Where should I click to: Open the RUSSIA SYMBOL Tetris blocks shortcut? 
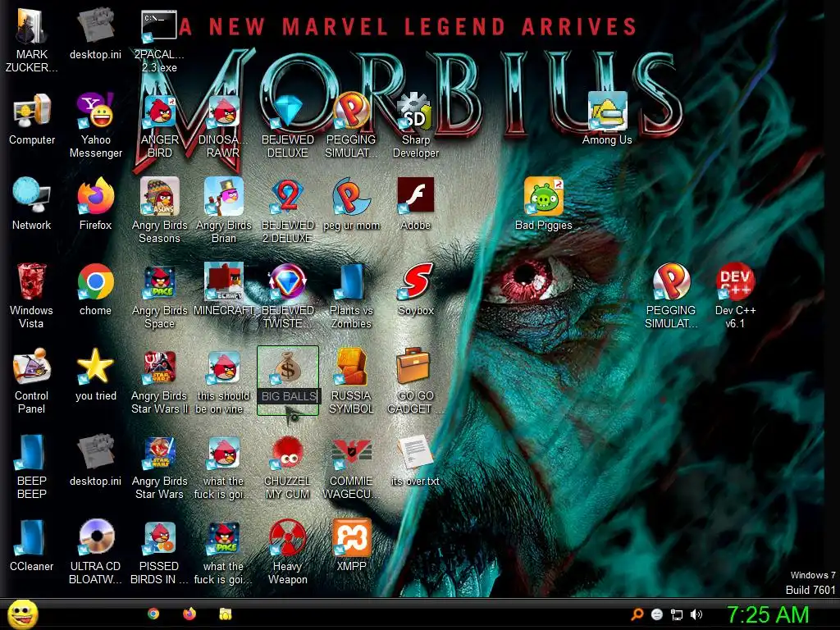pyautogui.click(x=351, y=367)
